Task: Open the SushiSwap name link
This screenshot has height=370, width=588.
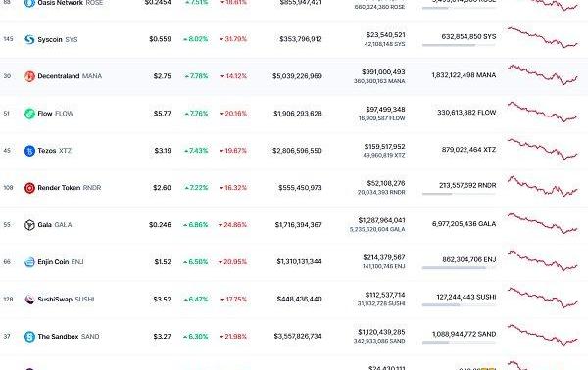Action: 55,300
